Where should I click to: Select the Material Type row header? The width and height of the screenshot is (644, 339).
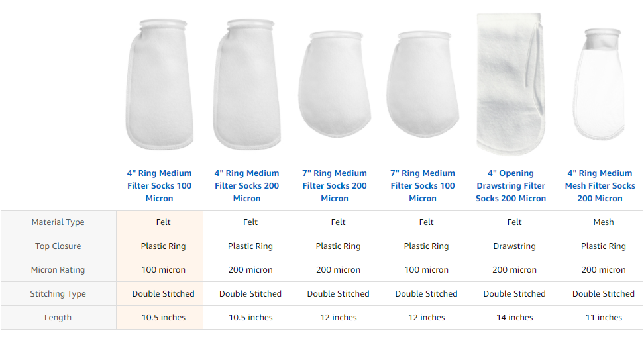coord(58,222)
